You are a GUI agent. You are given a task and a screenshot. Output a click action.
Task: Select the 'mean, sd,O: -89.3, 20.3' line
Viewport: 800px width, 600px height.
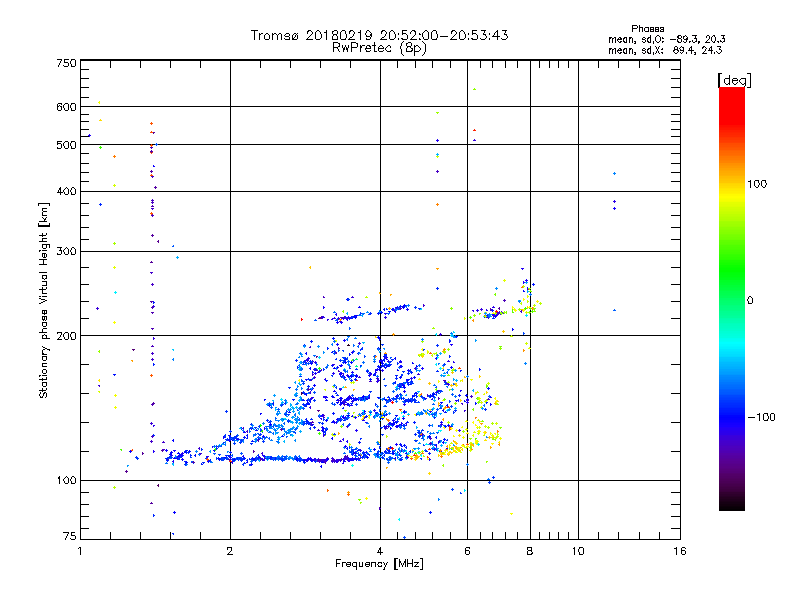(x=666, y=39)
